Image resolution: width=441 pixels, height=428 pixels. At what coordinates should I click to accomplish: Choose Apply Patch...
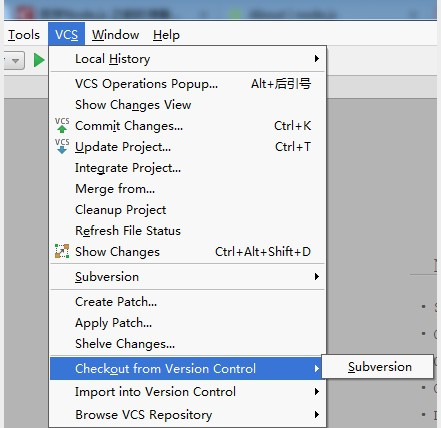(x=188, y=323)
